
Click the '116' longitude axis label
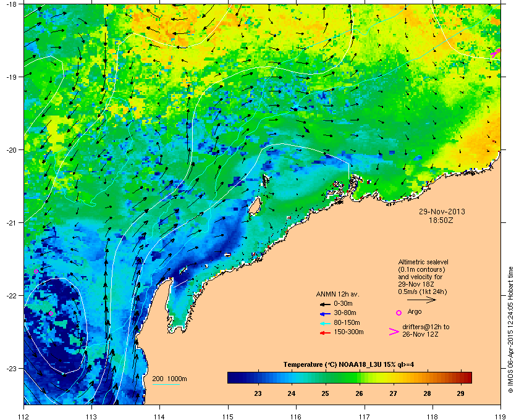pyautogui.click(x=296, y=416)
